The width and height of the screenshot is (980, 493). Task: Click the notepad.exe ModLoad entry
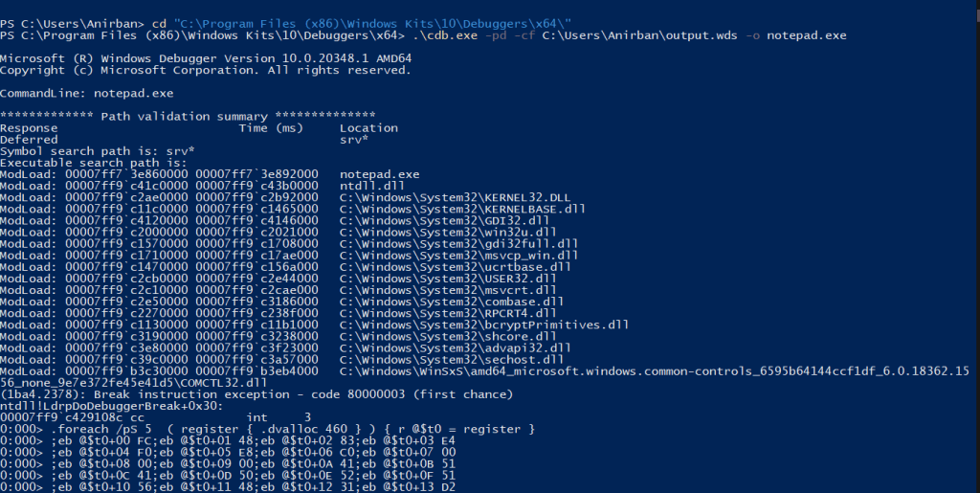tap(380, 174)
